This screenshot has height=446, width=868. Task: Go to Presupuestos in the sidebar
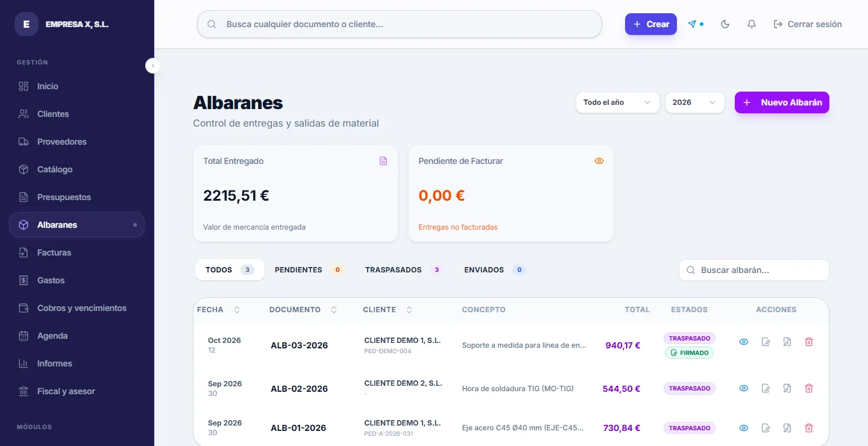77,197
